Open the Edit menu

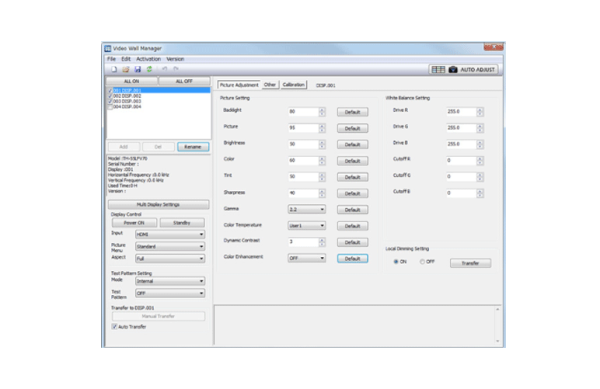[x=126, y=59]
